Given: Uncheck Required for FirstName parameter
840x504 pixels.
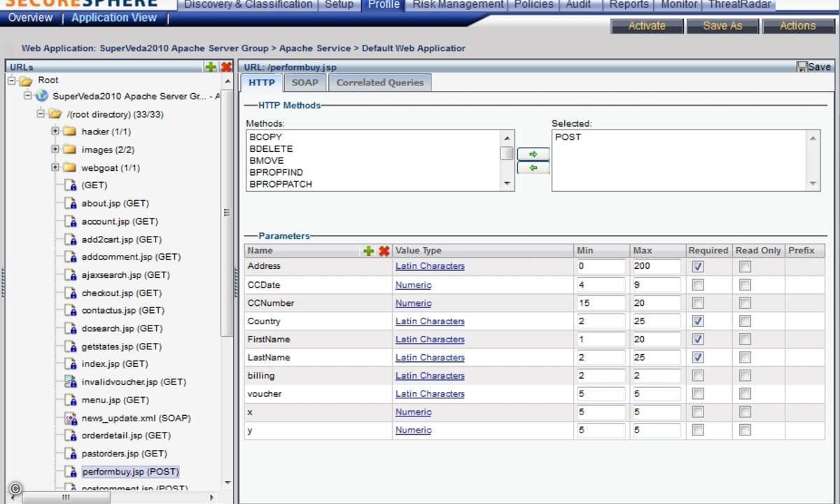Looking at the screenshot, I should (698, 339).
